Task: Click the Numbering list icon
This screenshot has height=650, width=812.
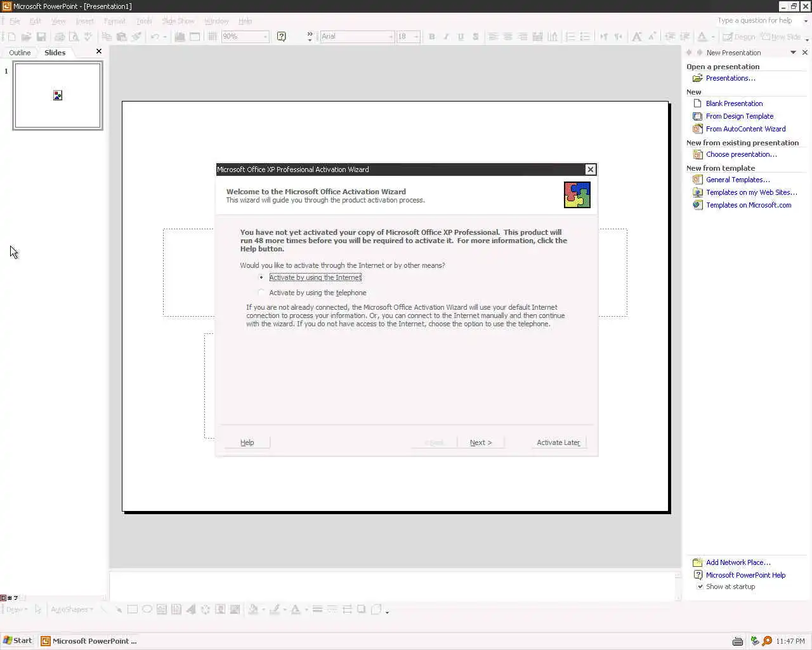Action: coord(570,37)
